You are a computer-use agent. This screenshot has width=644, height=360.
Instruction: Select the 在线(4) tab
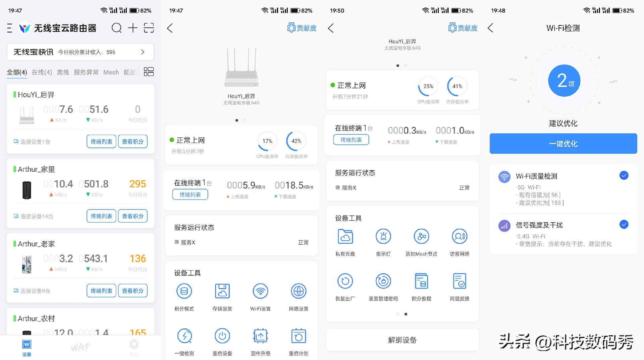click(42, 72)
